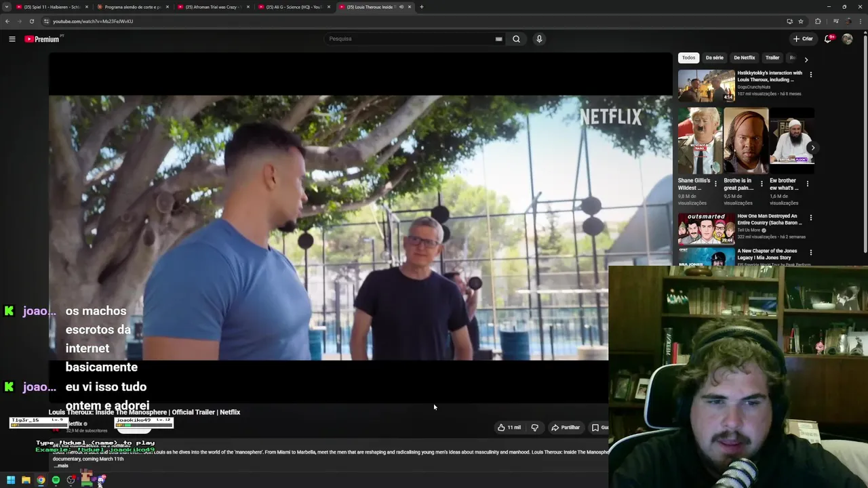Open How One Man Destroyed An Entire Country

pos(770,219)
